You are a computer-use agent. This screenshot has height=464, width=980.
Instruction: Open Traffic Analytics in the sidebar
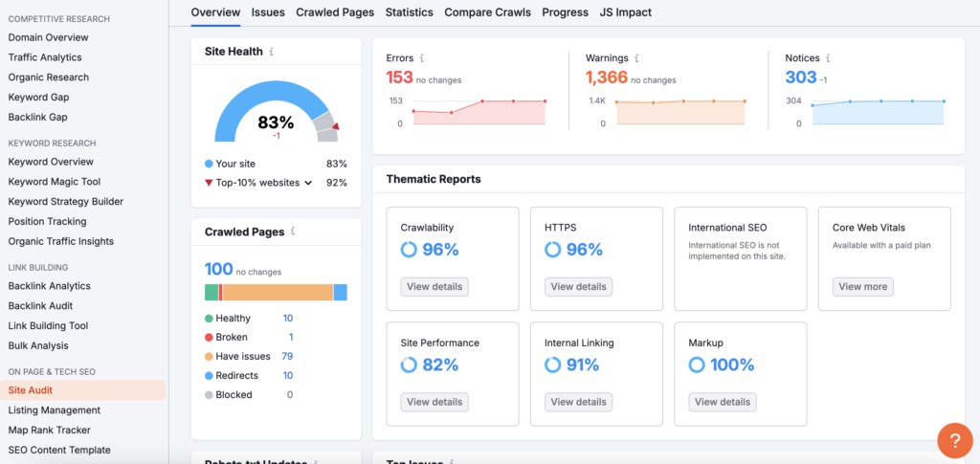[45, 57]
